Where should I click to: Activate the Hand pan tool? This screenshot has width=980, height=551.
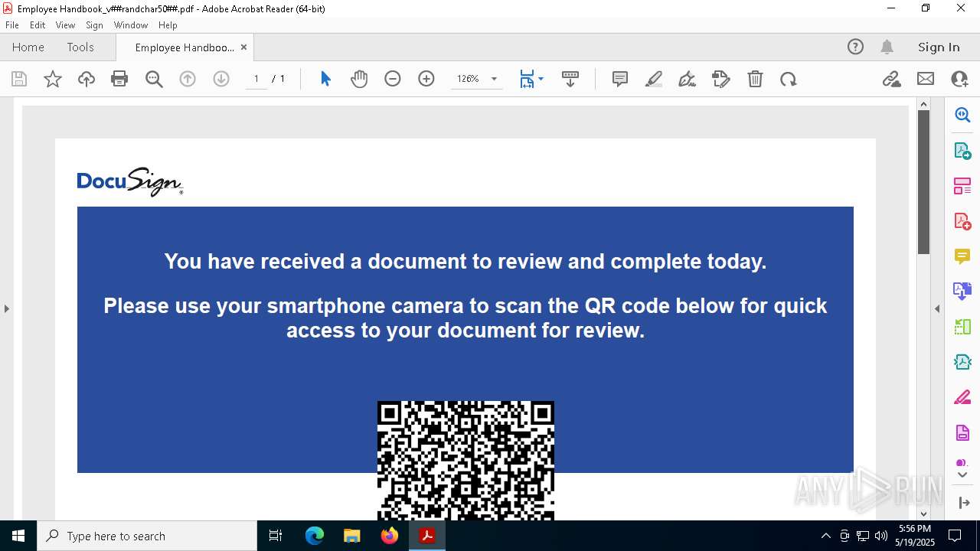[359, 79]
